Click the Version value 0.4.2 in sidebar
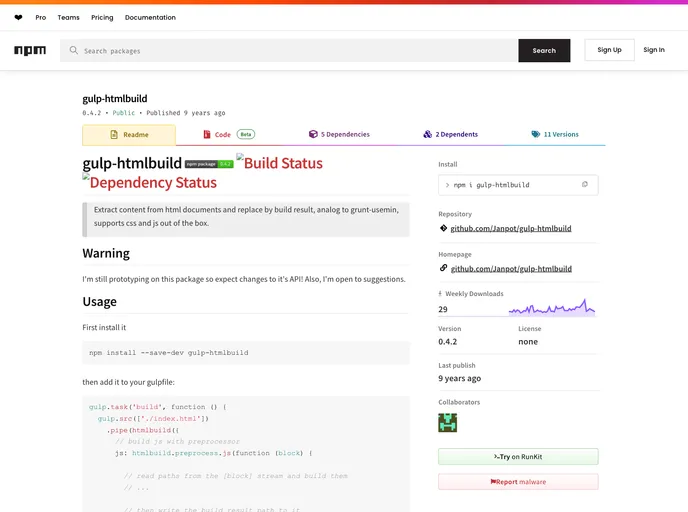 pos(448,342)
